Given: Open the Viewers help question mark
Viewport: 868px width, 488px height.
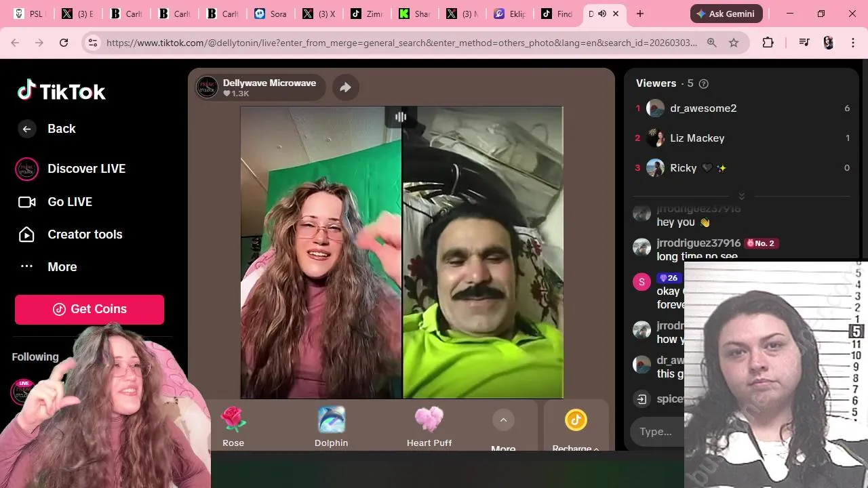Looking at the screenshot, I should coord(703,84).
